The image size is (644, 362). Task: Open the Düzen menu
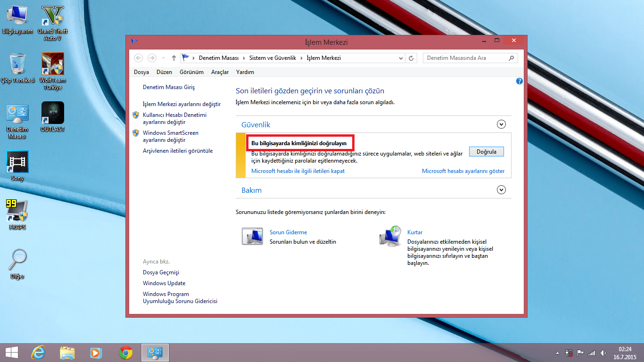[x=164, y=72]
